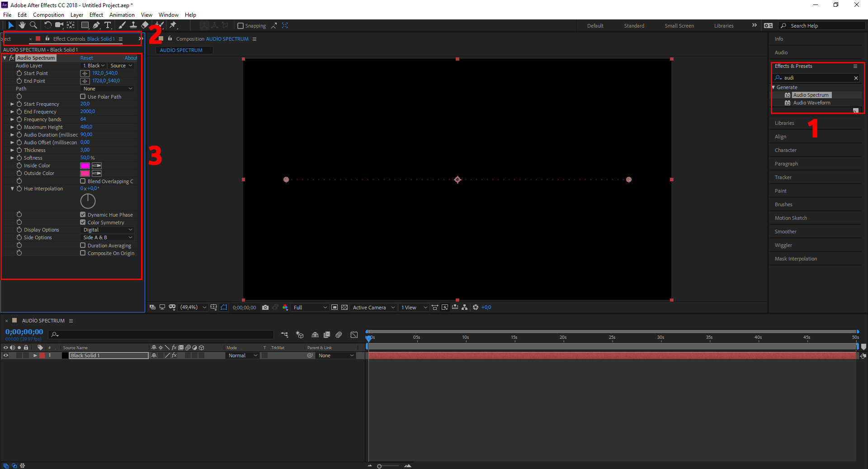
Task: Check Blend Overlapping Colors
Action: pos(83,181)
